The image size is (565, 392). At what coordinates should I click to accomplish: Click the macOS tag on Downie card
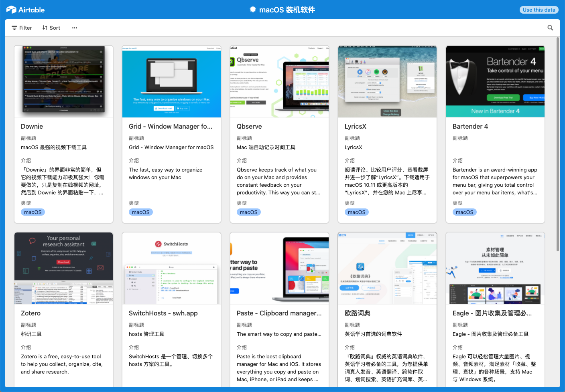tap(33, 212)
